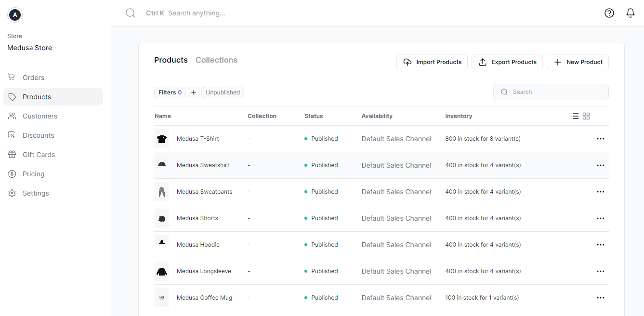Switch to the Collections tab
The height and width of the screenshot is (316, 644).
coord(216,60)
